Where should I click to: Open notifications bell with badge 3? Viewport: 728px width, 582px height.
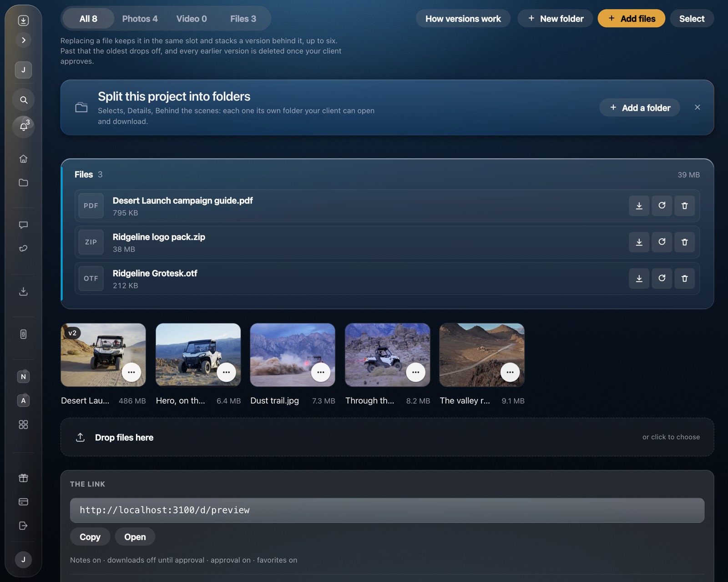click(x=24, y=126)
